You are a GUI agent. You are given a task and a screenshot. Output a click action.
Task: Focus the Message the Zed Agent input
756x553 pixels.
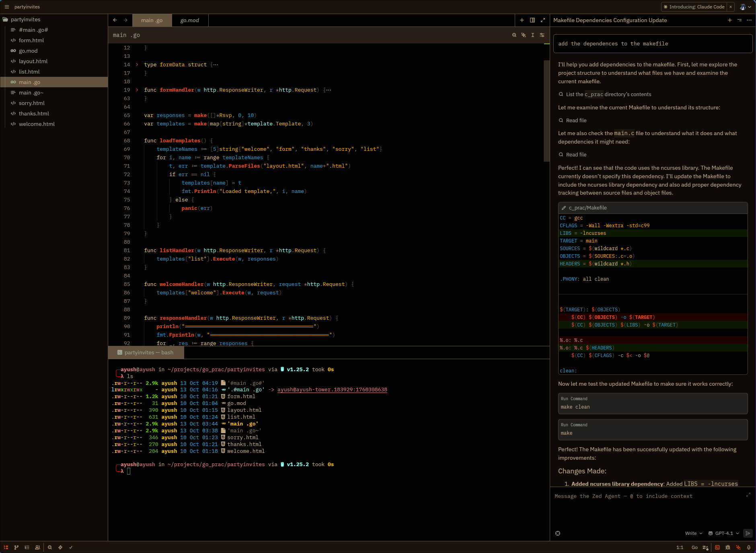point(647,496)
